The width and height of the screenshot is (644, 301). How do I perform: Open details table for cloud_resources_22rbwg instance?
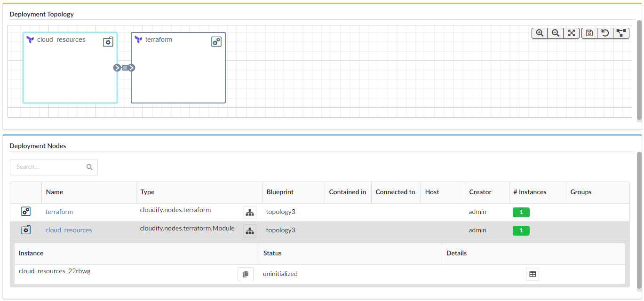(x=533, y=274)
